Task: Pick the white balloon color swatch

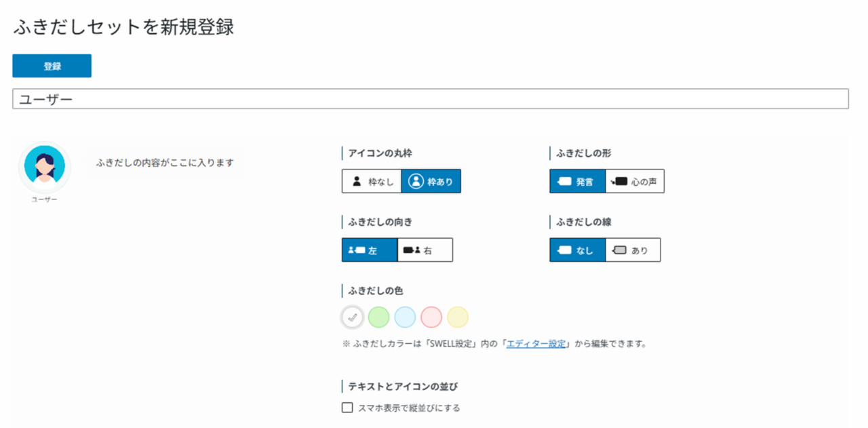Action: (352, 317)
